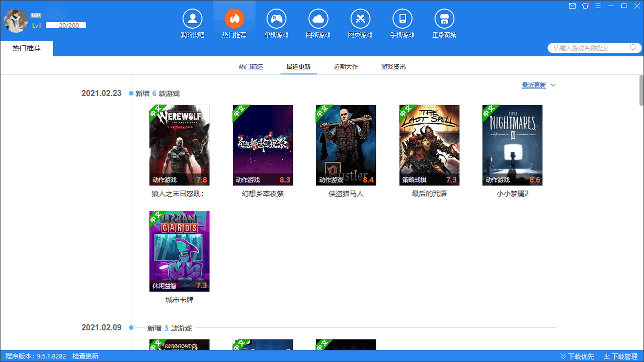Switch to 近期大作 tab
The height and width of the screenshot is (362, 644).
click(346, 67)
